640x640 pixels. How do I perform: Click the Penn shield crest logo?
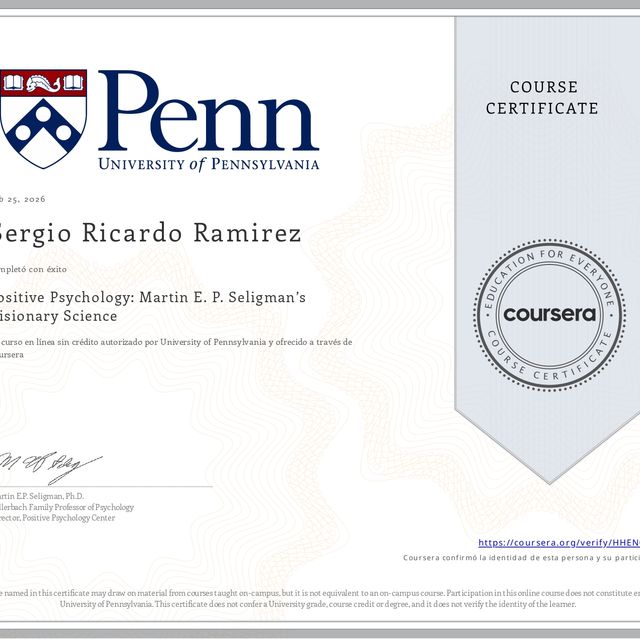[x=43, y=119]
